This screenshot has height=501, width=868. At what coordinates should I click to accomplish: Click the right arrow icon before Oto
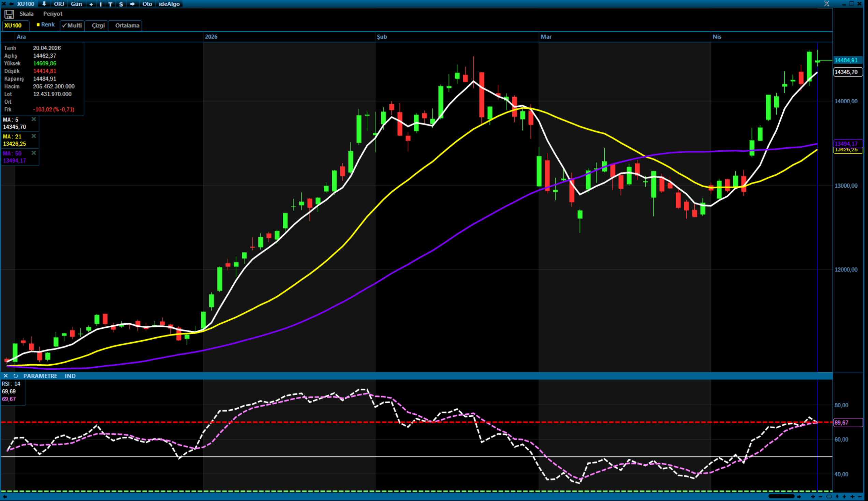132,4
